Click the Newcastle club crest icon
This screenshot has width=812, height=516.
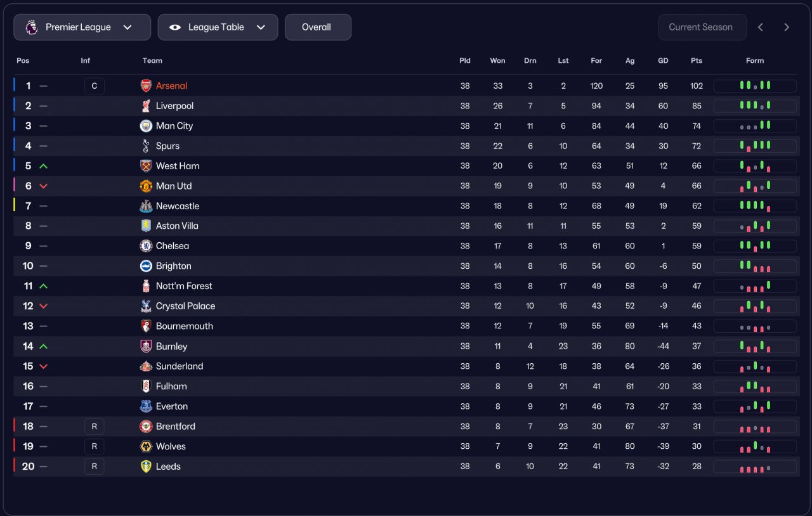click(146, 206)
